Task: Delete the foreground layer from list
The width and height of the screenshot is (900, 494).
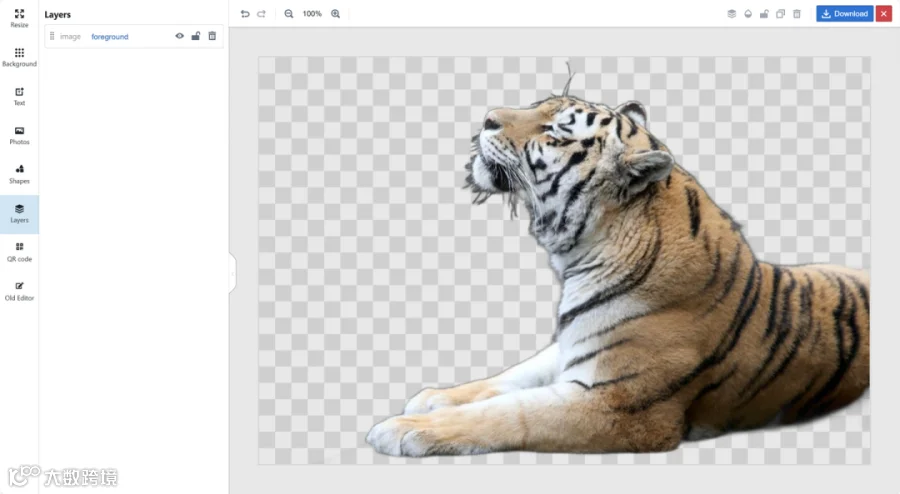Action: pyautogui.click(x=212, y=36)
